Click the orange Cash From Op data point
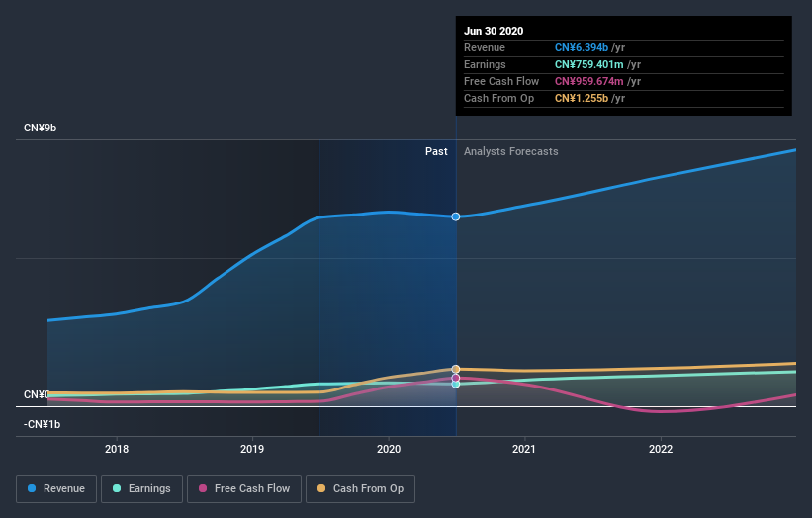This screenshot has height=518, width=812. 456,369
